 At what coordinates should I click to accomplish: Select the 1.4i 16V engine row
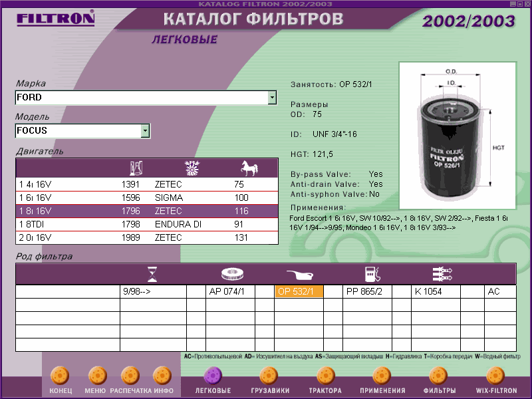tap(147, 185)
